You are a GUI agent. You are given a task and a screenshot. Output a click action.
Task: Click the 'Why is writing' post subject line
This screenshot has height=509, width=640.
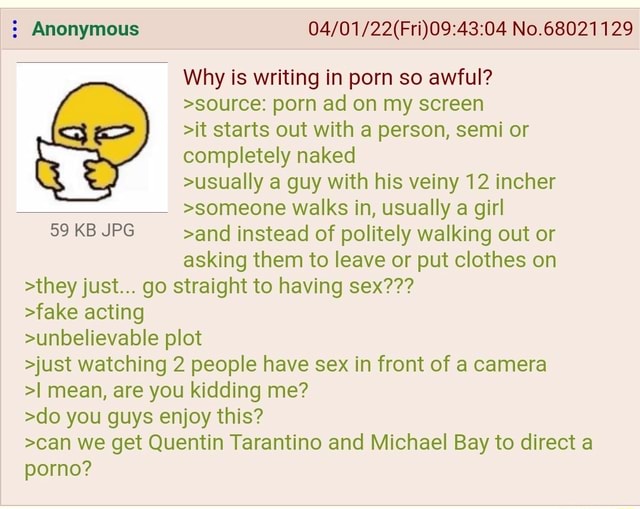(x=338, y=77)
